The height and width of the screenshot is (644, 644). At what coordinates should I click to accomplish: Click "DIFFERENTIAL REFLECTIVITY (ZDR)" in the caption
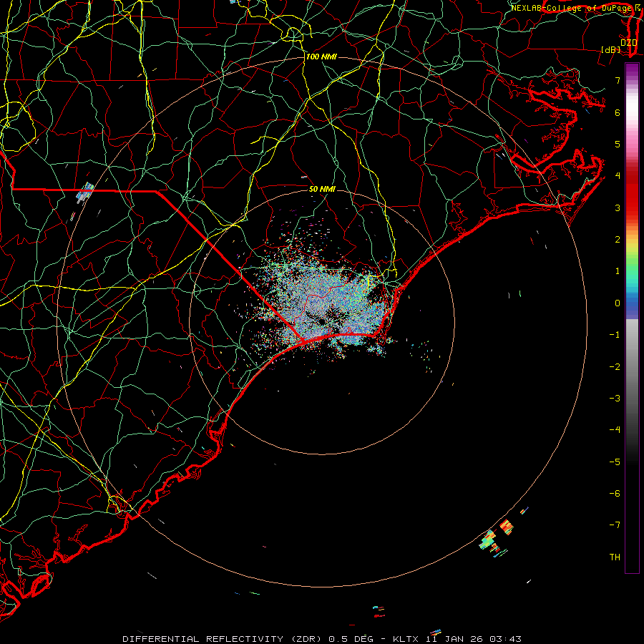point(223,639)
